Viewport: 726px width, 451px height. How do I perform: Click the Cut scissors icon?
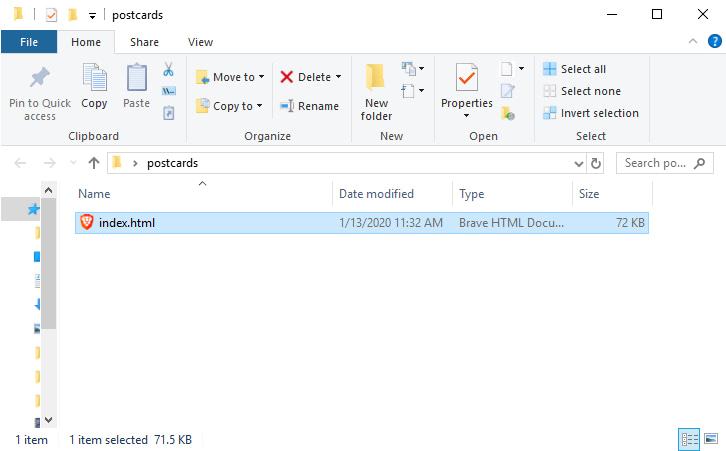(169, 69)
